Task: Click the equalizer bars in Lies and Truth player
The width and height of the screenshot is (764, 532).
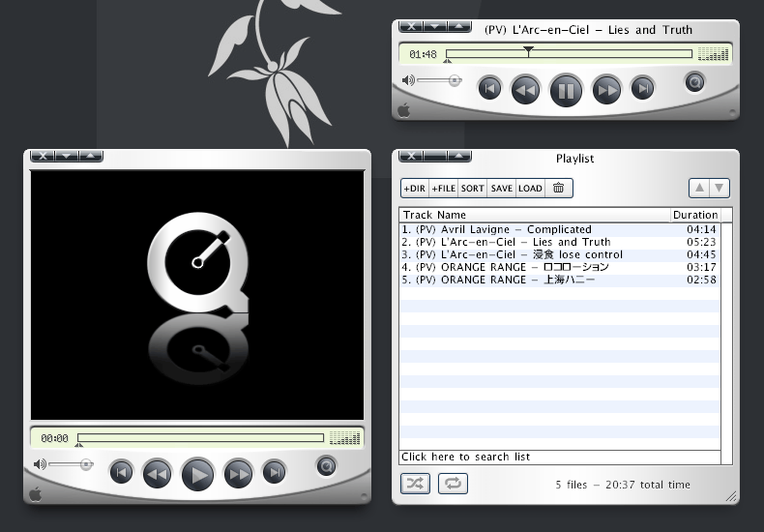Action: pos(714,54)
